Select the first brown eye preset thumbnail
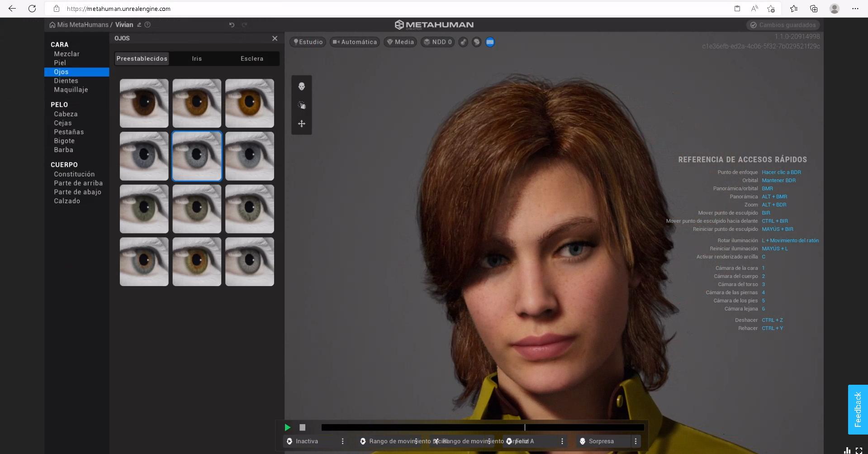This screenshot has width=868, height=454. coord(144,103)
